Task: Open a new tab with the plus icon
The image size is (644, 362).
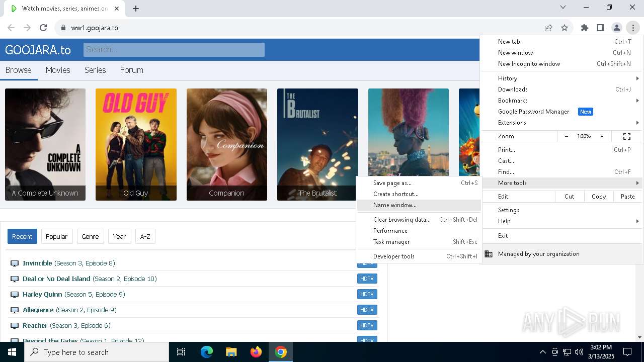Action: (x=136, y=8)
